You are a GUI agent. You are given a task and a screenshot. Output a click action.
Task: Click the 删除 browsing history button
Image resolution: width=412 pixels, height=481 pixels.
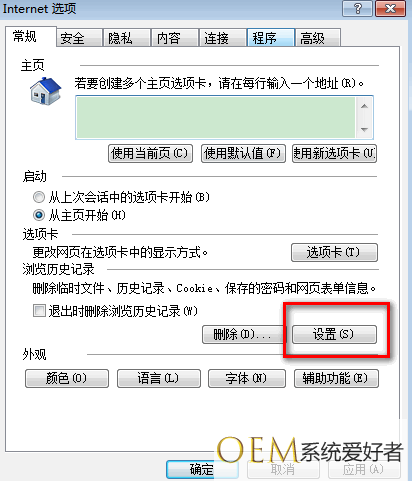244,334
